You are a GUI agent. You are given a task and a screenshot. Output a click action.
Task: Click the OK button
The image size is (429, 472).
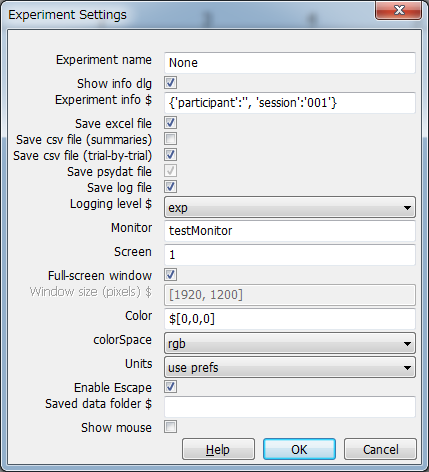coord(299,449)
